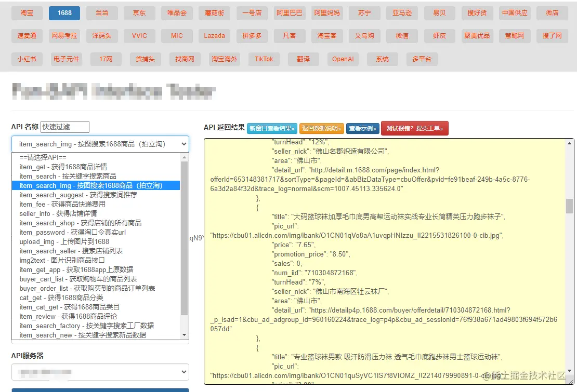
Task: Open the 17网 tab
Action: pyautogui.click(x=106, y=59)
